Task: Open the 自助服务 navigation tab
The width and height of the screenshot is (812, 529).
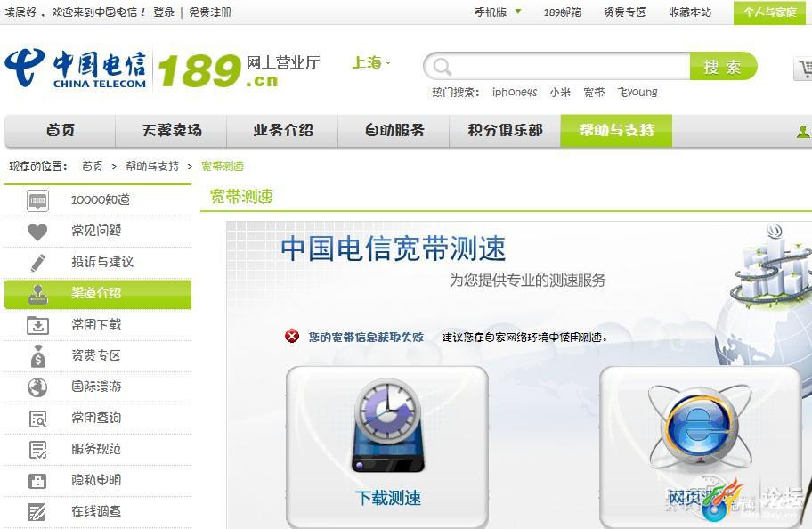Action: (x=394, y=131)
